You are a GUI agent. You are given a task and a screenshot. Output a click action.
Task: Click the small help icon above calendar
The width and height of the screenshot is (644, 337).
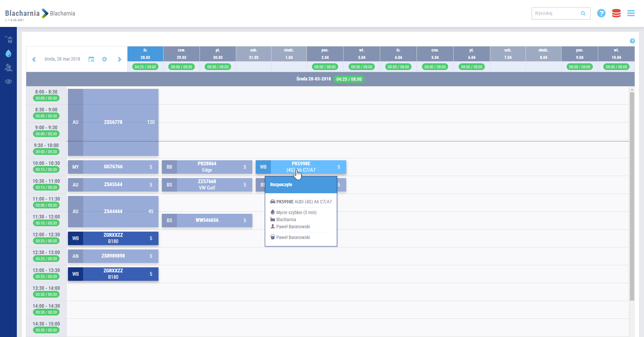coord(632,41)
